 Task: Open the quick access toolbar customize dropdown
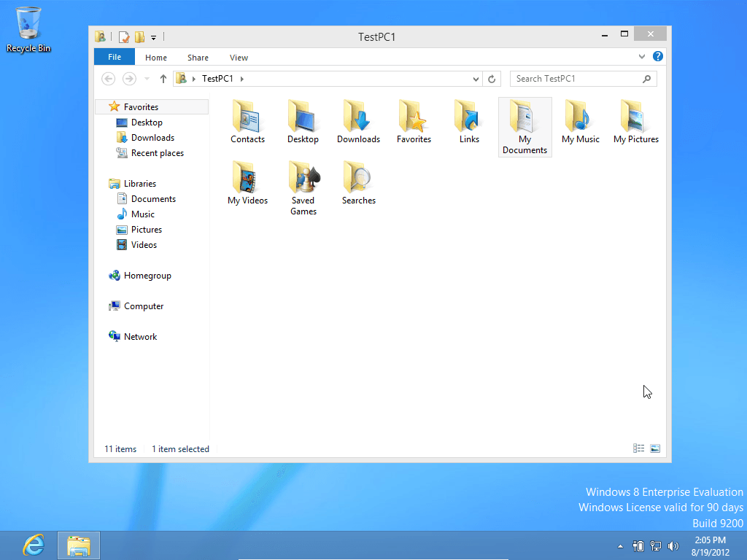pyautogui.click(x=153, y=36)
